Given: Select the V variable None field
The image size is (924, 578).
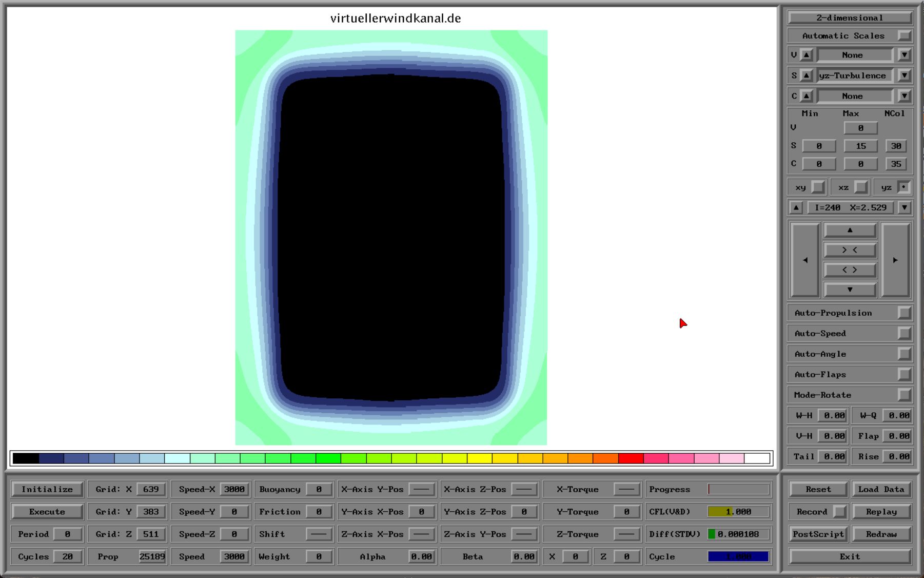Looking at the screenshot, I should (x=855, y=55).
